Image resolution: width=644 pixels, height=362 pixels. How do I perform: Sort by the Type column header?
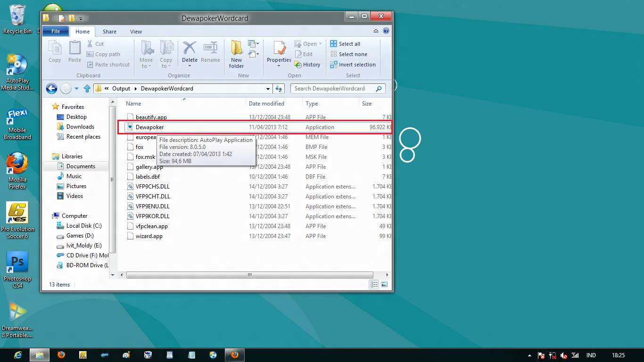(312, 104)
